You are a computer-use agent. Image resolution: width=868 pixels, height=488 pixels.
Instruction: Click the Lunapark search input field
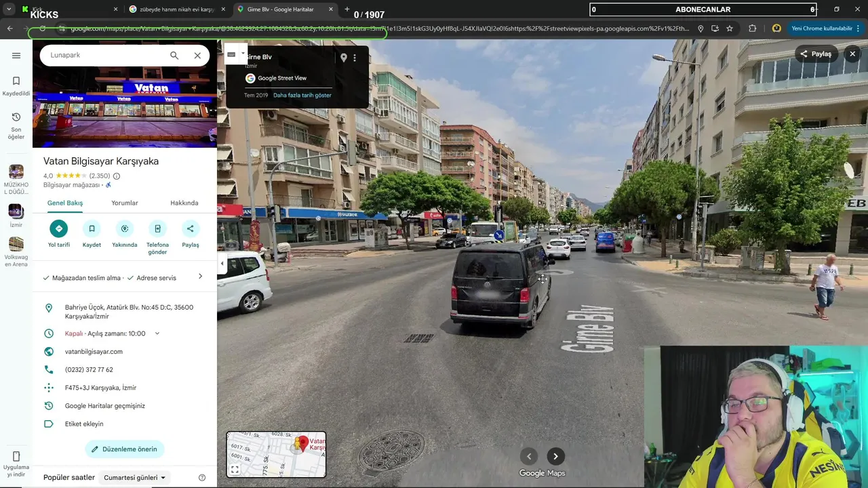coord(105,56)
